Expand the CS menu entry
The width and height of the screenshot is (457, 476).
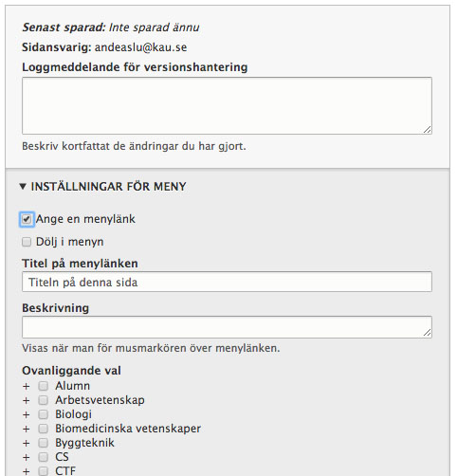point(27,457)
